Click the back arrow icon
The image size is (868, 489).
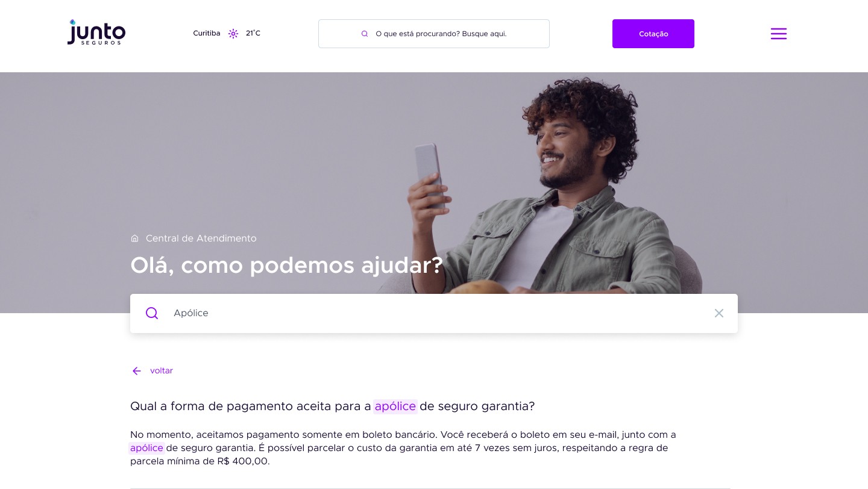[x=137, y=371]
